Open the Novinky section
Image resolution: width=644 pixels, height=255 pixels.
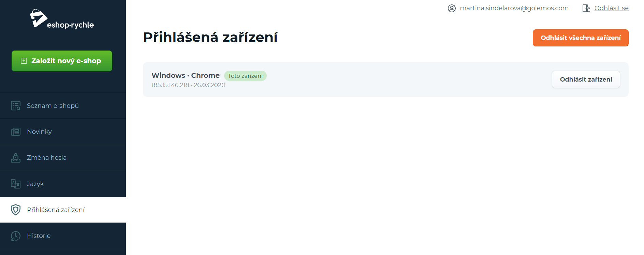point(63,132)
